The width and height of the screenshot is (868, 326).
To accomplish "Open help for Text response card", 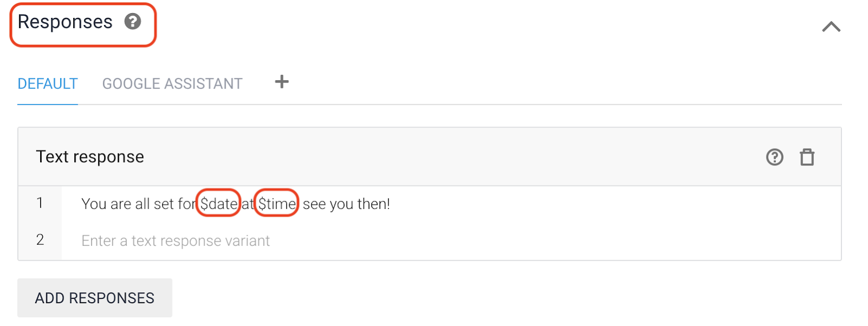I will click(774, 157).
